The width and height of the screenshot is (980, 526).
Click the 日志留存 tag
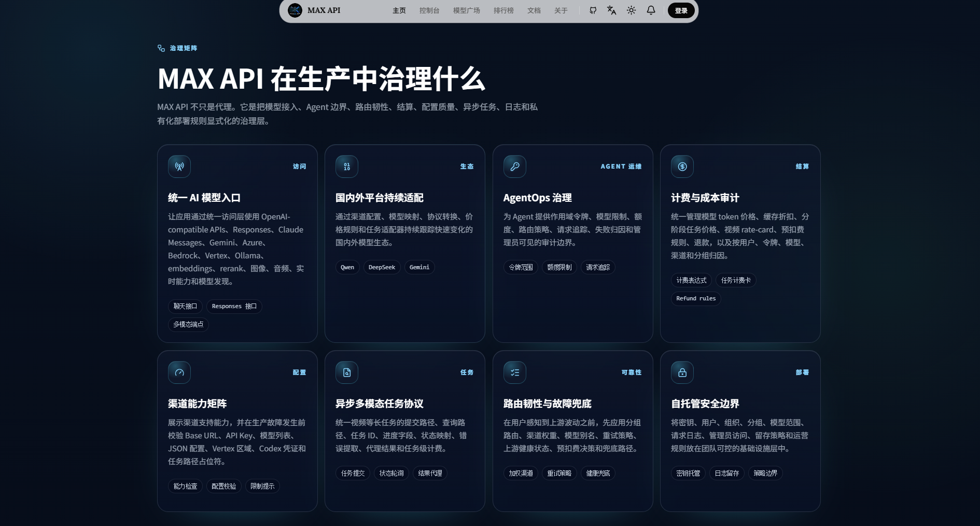tap(727, 474)
